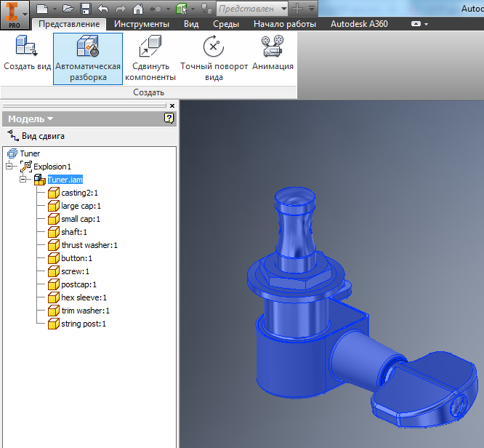
Task: Click the green cube selection icon
Action: pyautogui.click(x=182, y=9)
